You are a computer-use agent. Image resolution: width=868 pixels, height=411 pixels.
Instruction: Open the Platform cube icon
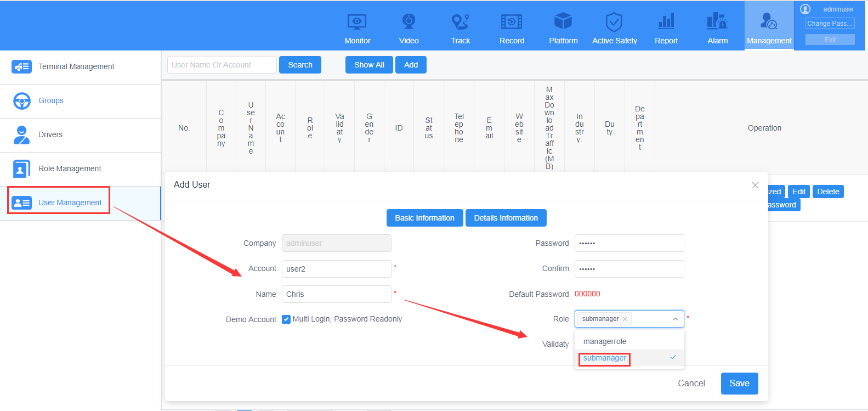click(x=563, y=21)
